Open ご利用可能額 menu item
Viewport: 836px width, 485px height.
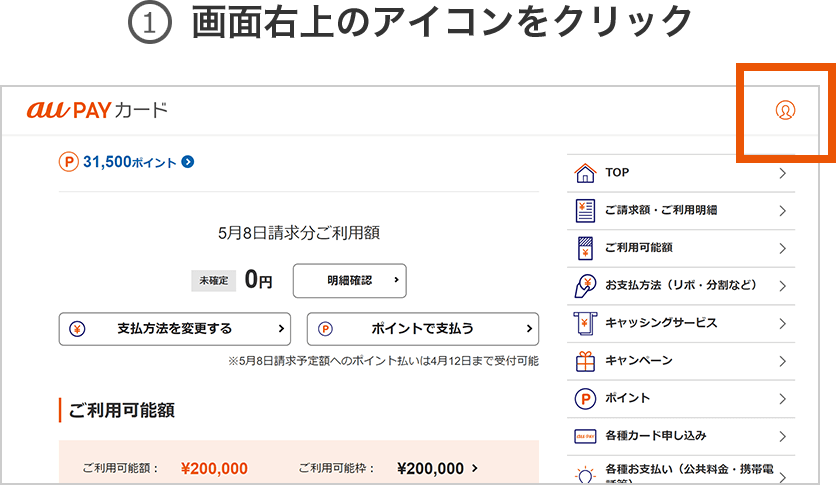point(681,248)
